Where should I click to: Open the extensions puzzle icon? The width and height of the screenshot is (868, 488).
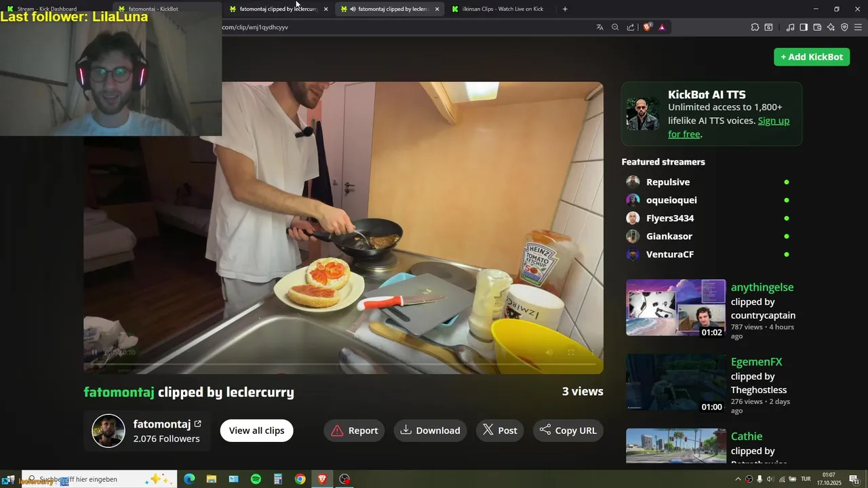click(x=755, y=27)
